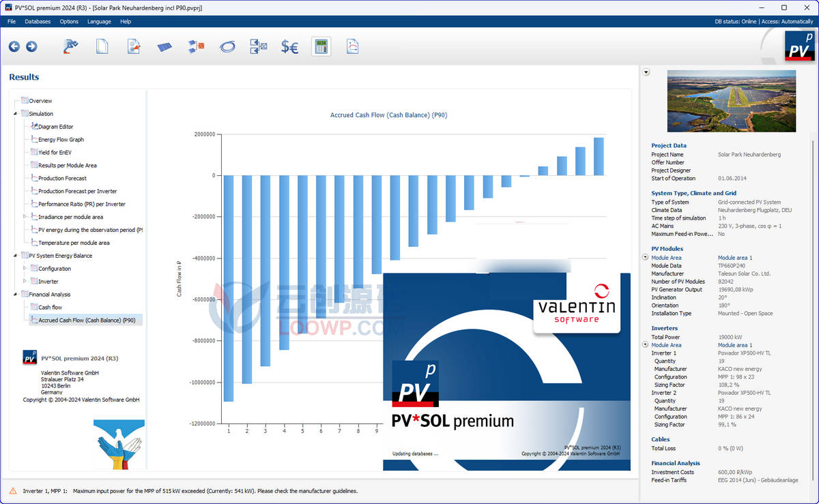
Task: Click the warning triangle in status bar
Action: [13, 490]
